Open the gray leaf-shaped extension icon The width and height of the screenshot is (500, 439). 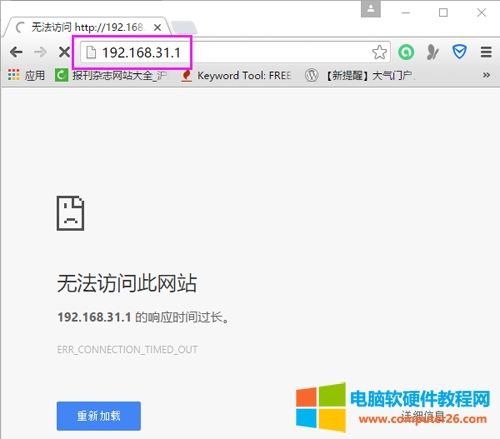(432, 52)
